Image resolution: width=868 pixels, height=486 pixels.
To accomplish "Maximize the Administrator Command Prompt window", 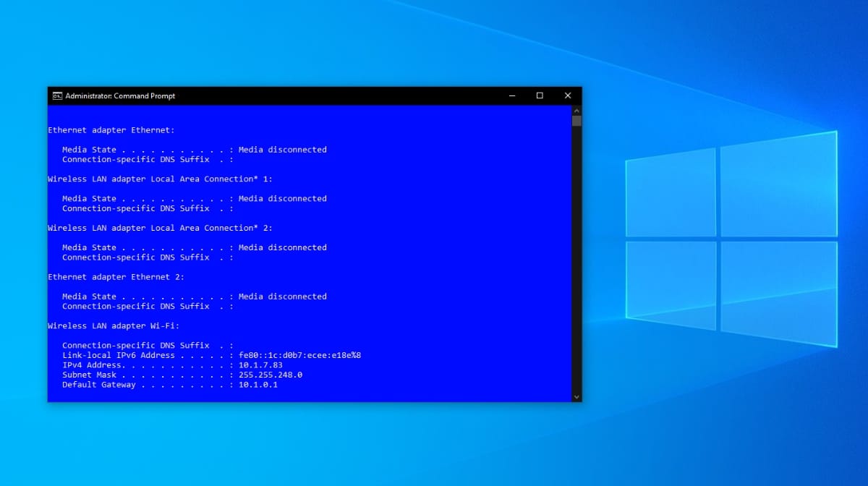I will click(540, 95).
